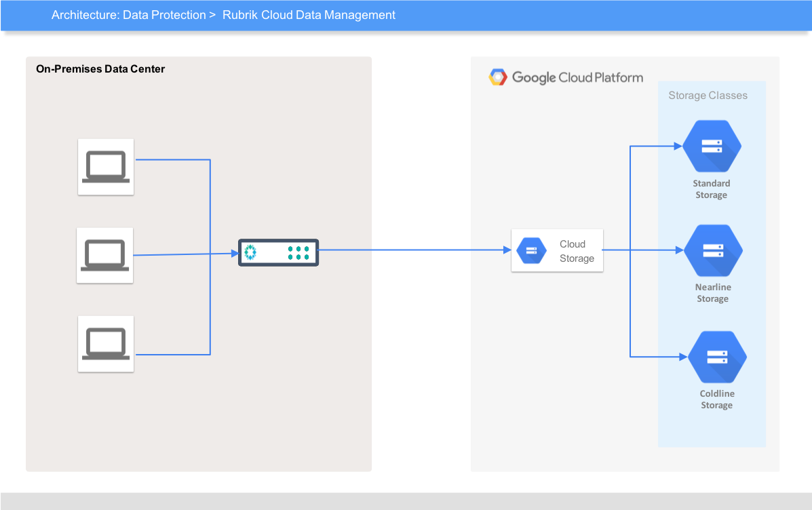Click the "Nearline Storage" label
The height and width of the screenshot is (510, 812).
tap(713, 292)
